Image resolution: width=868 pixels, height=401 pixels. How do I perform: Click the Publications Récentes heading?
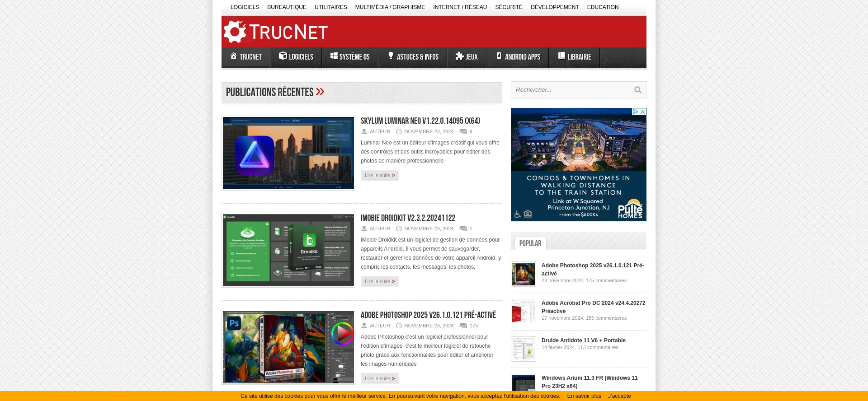(269, 92)
